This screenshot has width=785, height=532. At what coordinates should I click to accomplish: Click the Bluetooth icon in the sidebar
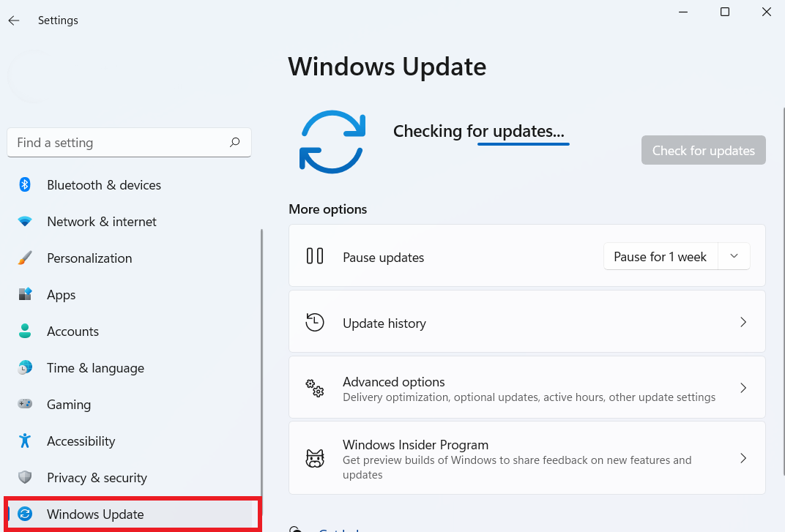(25, 184)
